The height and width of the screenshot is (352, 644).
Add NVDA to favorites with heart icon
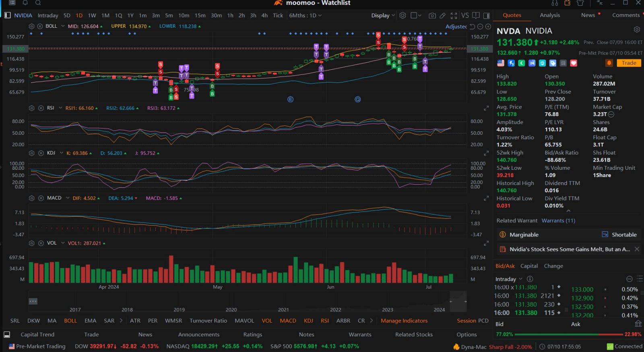click(574, 63)
